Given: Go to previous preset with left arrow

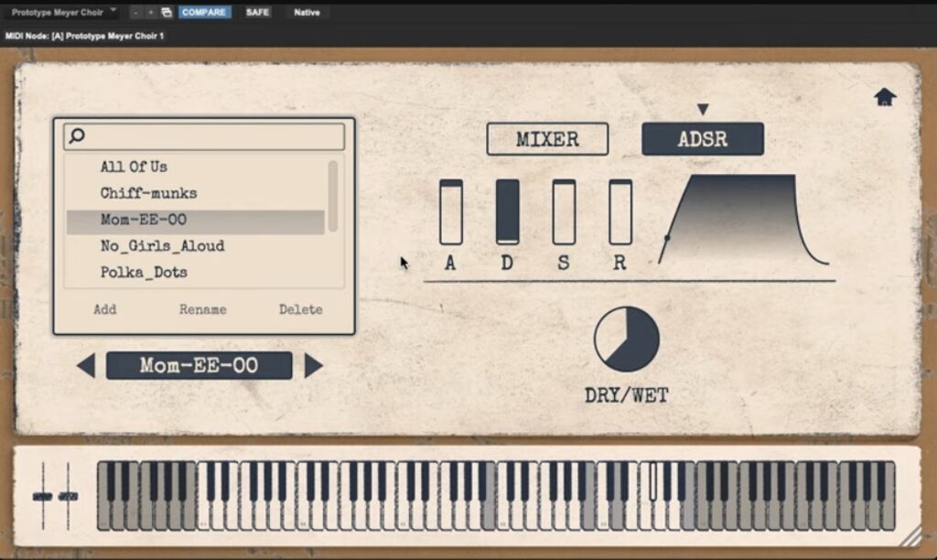Looking at the screenshot, I should 86,365.
